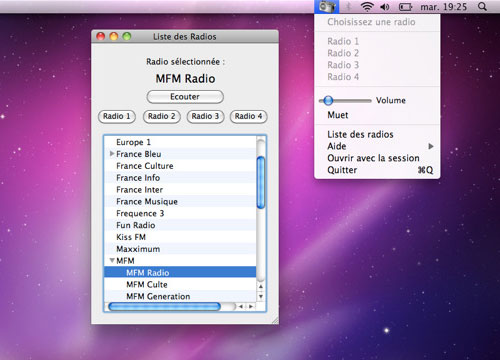Select the highlighted MFM Radio row
Viewport: 500px width, 360px height.
click(x=180, y=272)
